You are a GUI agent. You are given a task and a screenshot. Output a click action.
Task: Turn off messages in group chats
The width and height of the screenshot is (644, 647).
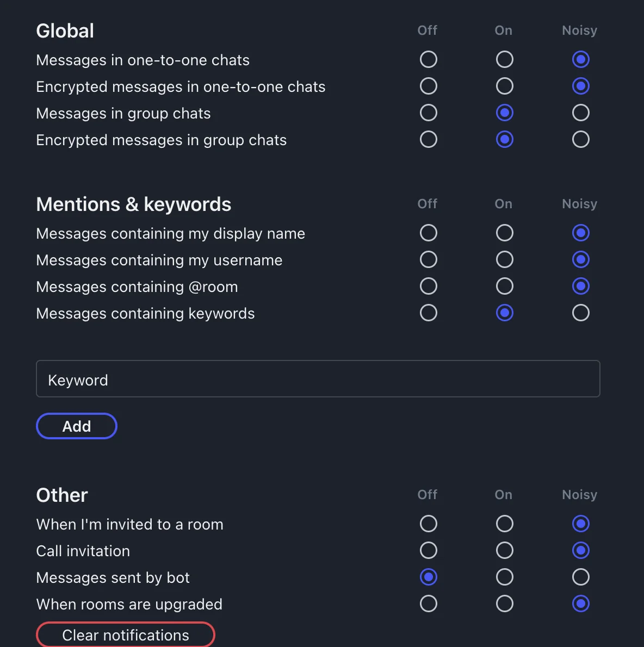click(429, 113)
